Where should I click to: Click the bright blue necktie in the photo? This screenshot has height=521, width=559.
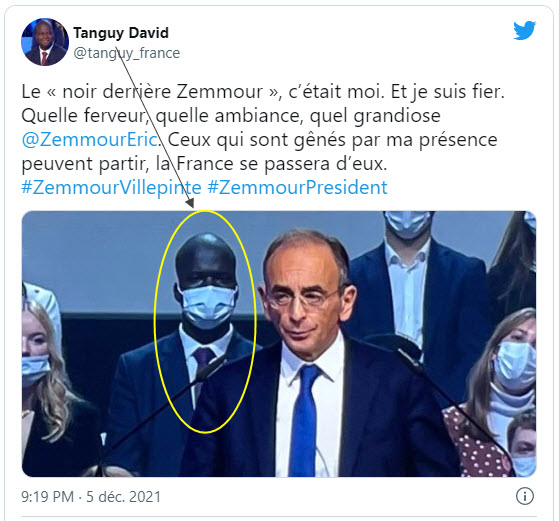pos(304,421)
